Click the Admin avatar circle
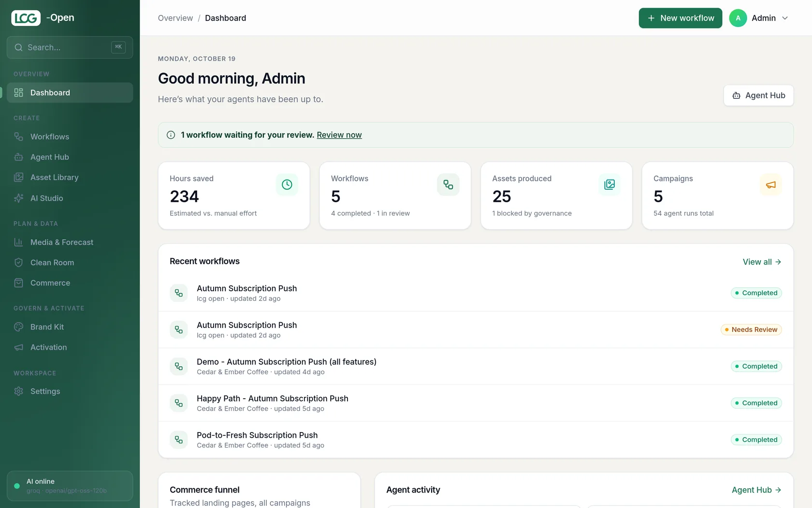The image size is (812, 508). [x=738, y=18]
